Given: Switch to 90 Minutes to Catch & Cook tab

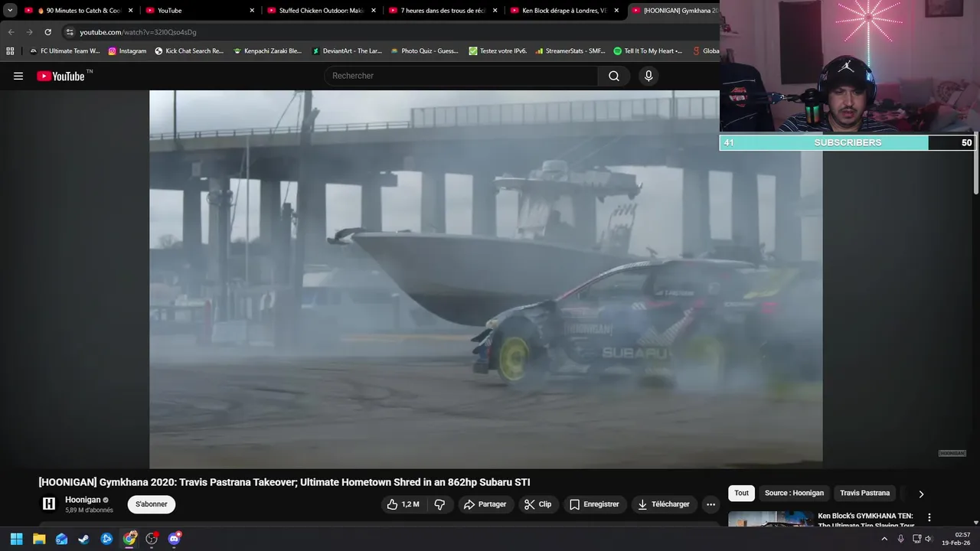Looking at the screenshot, I should pyautogui.click(x=79, y=11).
